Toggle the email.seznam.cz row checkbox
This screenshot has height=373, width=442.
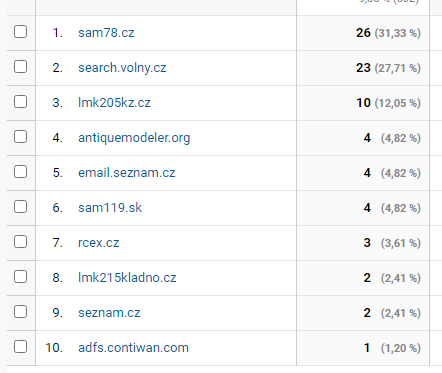(20, 172)
